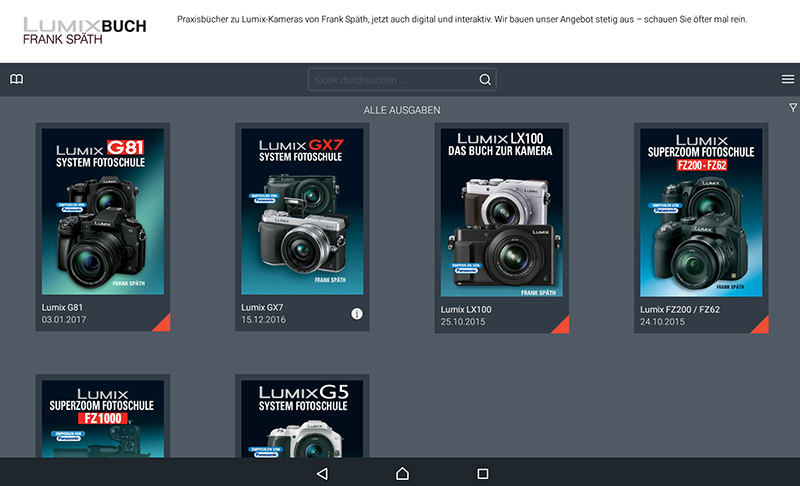The image size is (800, 486).
Task: Click the search magnifier icon
Action: [485, 80]
